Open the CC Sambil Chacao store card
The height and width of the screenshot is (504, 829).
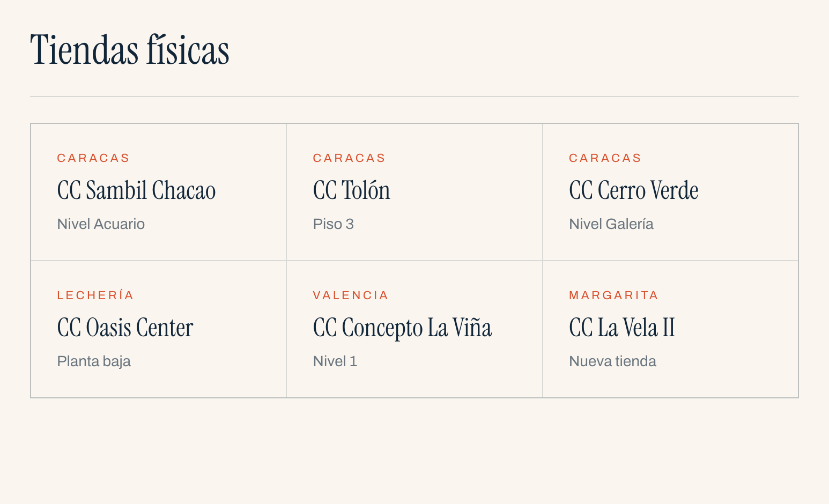pos(159,192)
